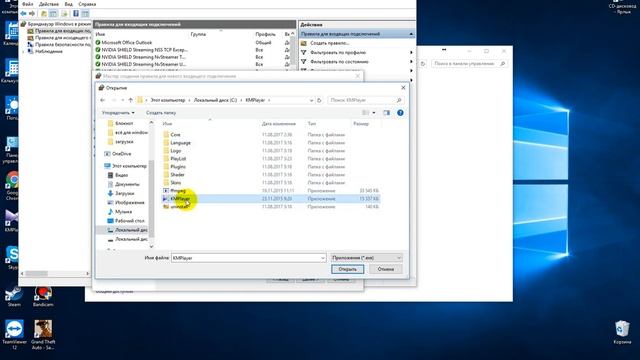Go up one folder level in Open dialog
The width and height of the screenshot is (640, 360).
[x=131, y=100]
